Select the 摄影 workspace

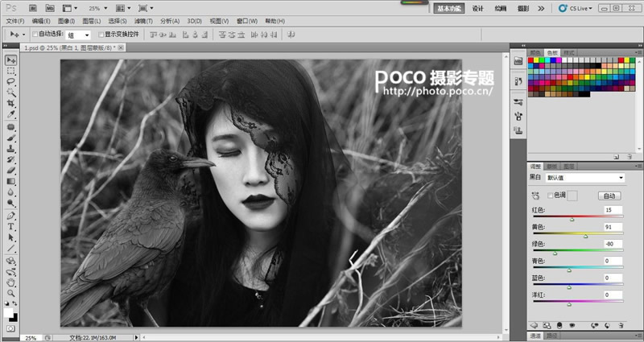(523, 9)
